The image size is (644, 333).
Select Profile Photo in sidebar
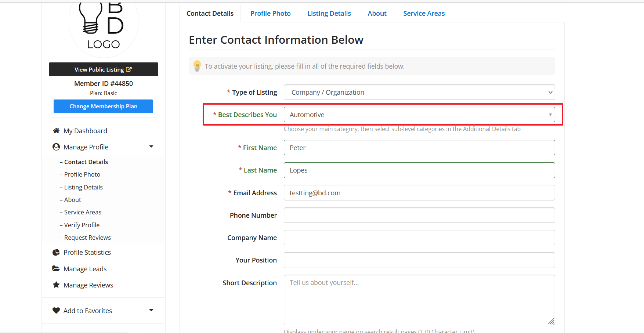(82, 174)
